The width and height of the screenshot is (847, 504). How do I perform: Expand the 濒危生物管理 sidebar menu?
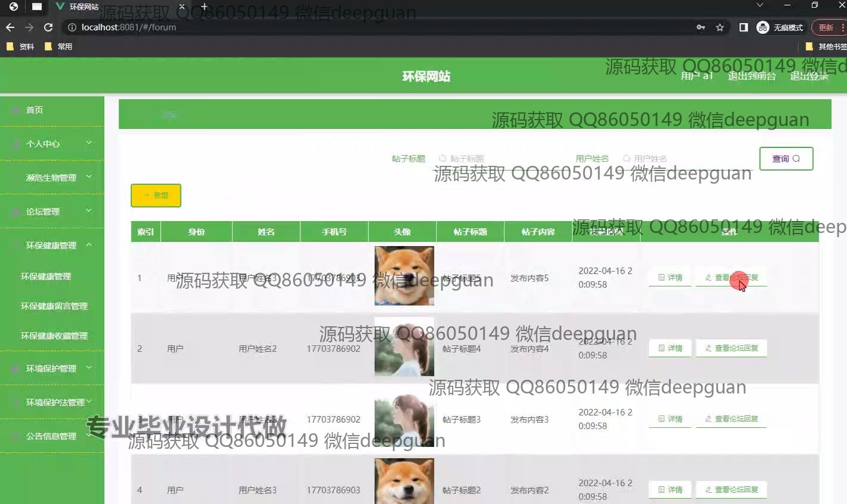click(52, 178)
